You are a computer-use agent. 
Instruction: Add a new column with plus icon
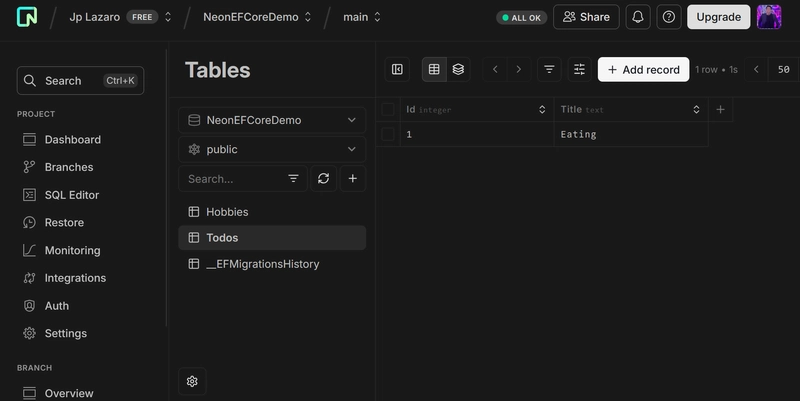[720, 109]
